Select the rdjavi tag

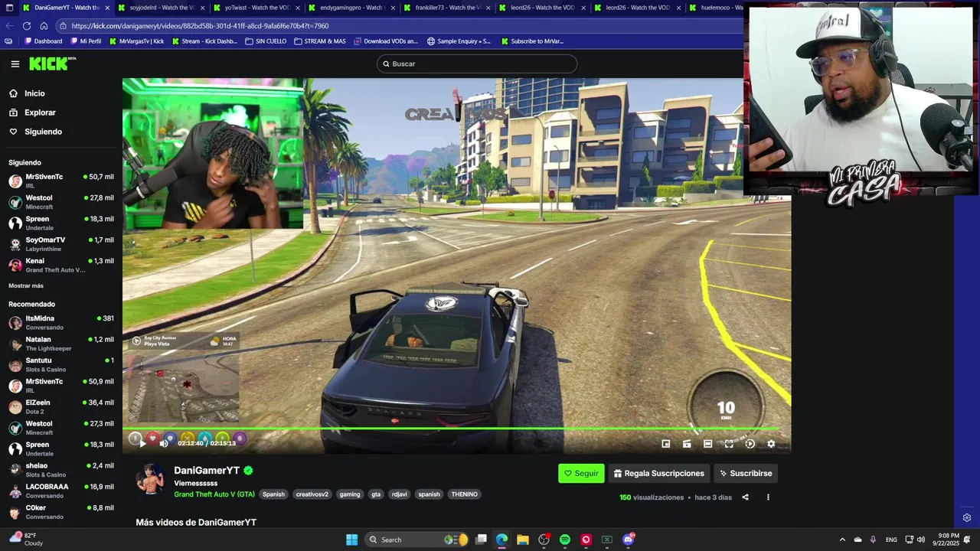[400, 494]
